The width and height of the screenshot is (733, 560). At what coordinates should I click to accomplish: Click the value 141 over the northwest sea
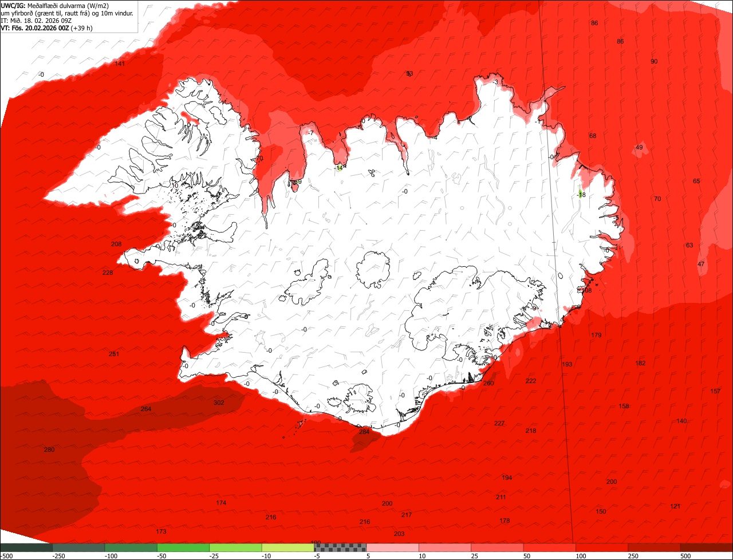tap(120, 64)
